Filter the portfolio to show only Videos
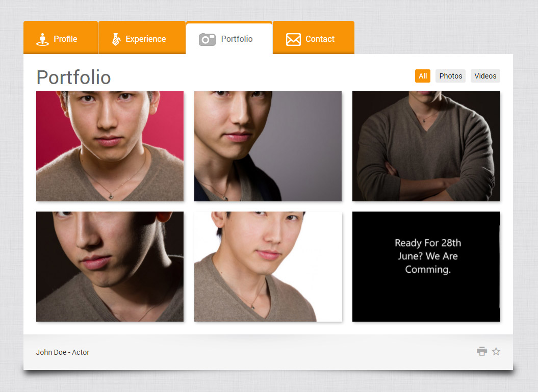 (485, 75)
